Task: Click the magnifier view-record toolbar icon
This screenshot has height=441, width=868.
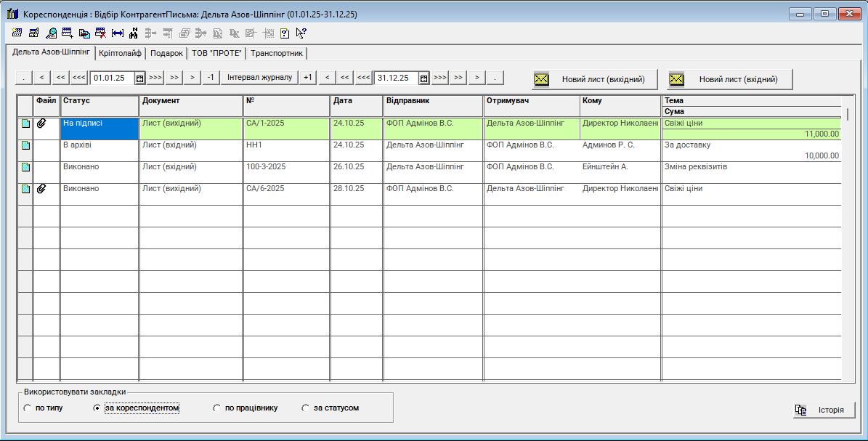Action: [x=51, y=33]
